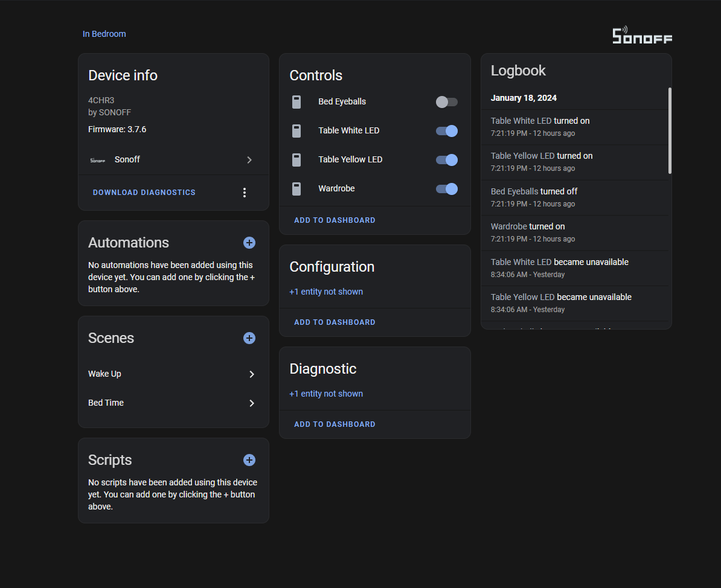This screenshot has width=721, height=588.
Task: Click the plus icon in Scripts card
Action: [249, 460]
